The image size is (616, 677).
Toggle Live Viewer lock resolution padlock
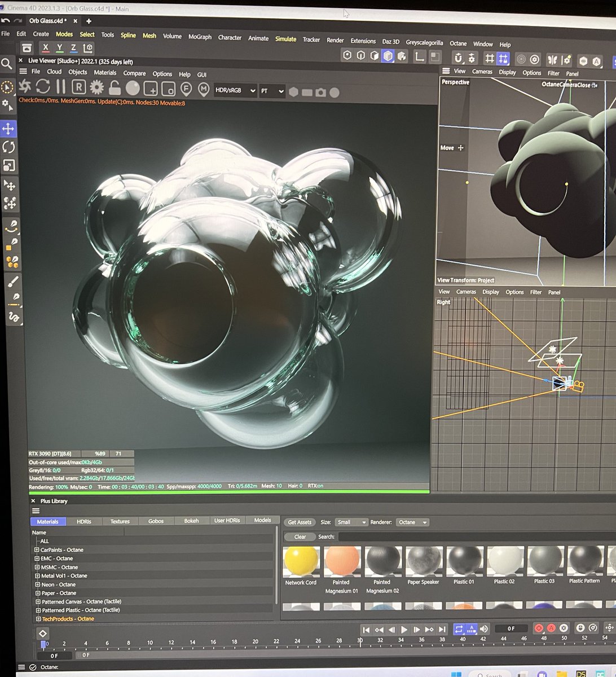(115, 87)
